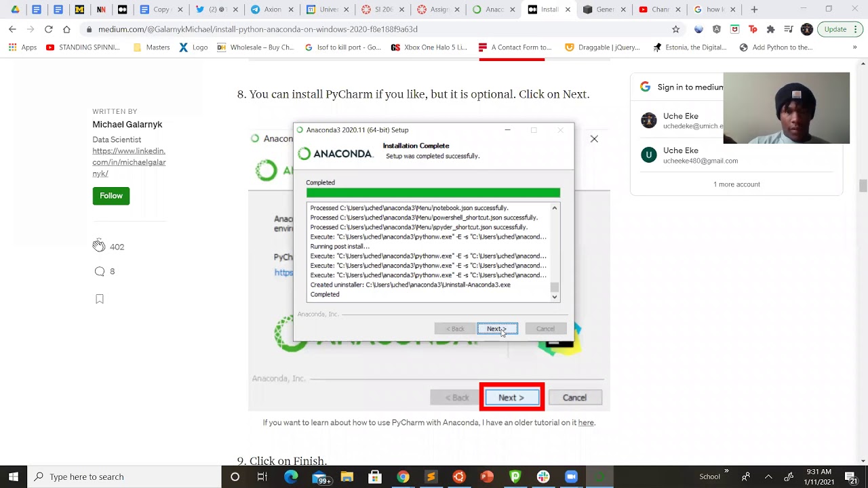The width and height of the screenshot is (868, 488).
Task: Open new browser tab with plus icon
Action: [x=754, y=9]
